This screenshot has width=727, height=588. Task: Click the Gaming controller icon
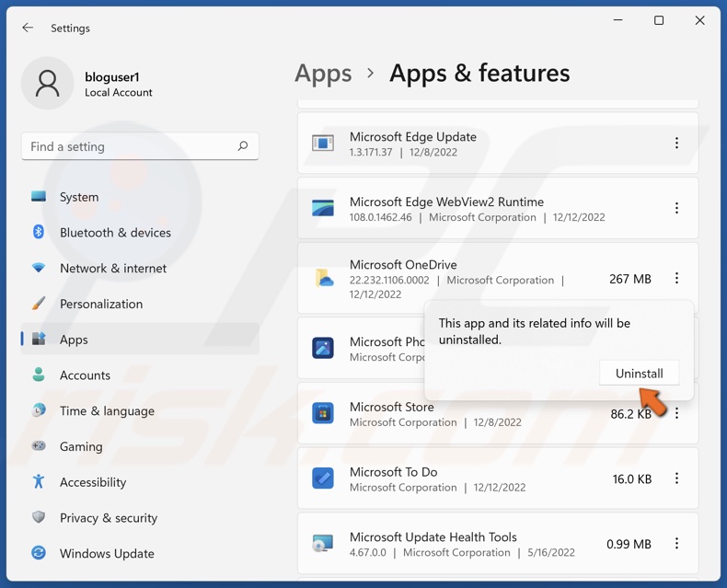[39, 446]
